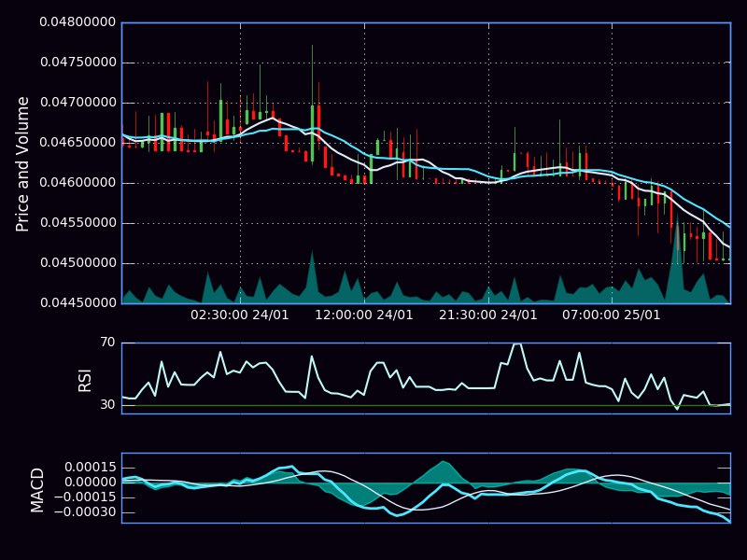Click the Price and Volume axis title
747x560 pixels.
click(22, 164)
